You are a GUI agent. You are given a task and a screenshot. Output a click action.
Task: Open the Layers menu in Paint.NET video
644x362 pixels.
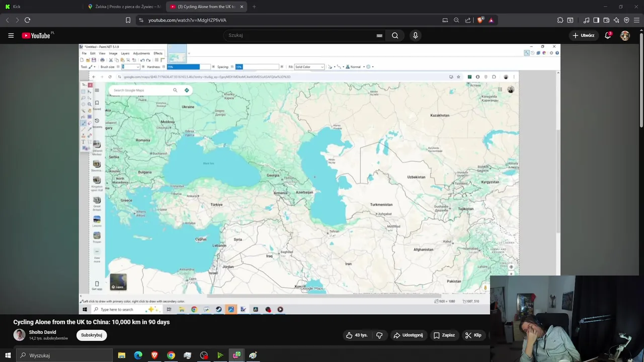click(125, 53)
